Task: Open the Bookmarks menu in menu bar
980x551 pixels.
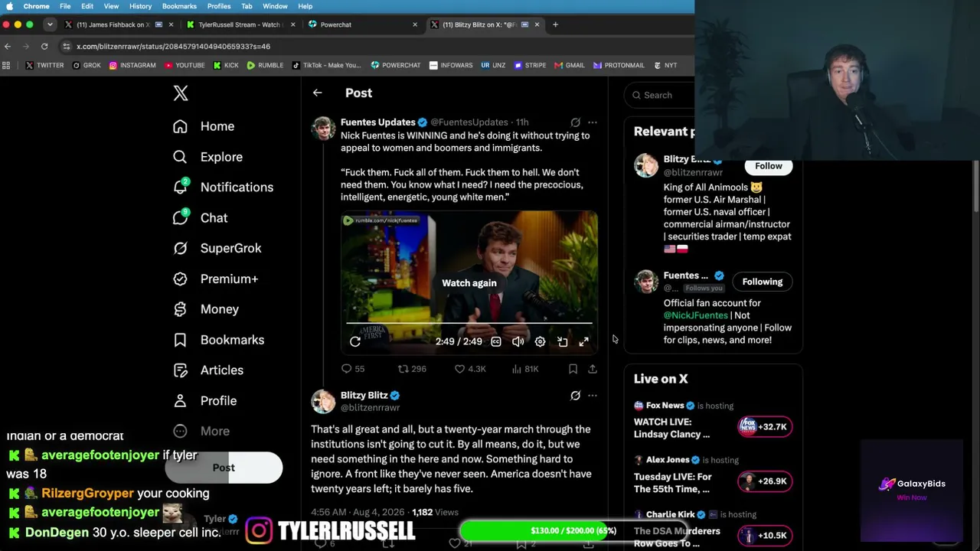Action: tap(179, 6)
